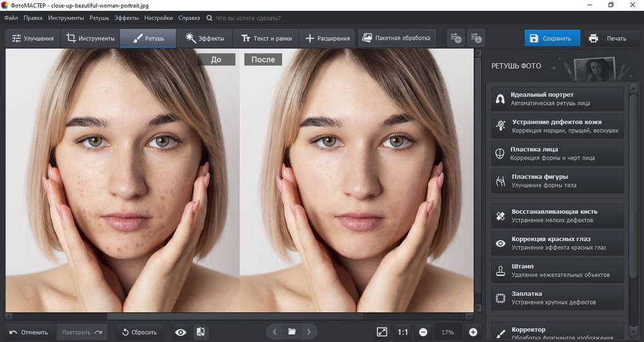The height and width of the screenshot is (342, 644).
Task: Click the zoom in plus icon
Action: point(473,332)
